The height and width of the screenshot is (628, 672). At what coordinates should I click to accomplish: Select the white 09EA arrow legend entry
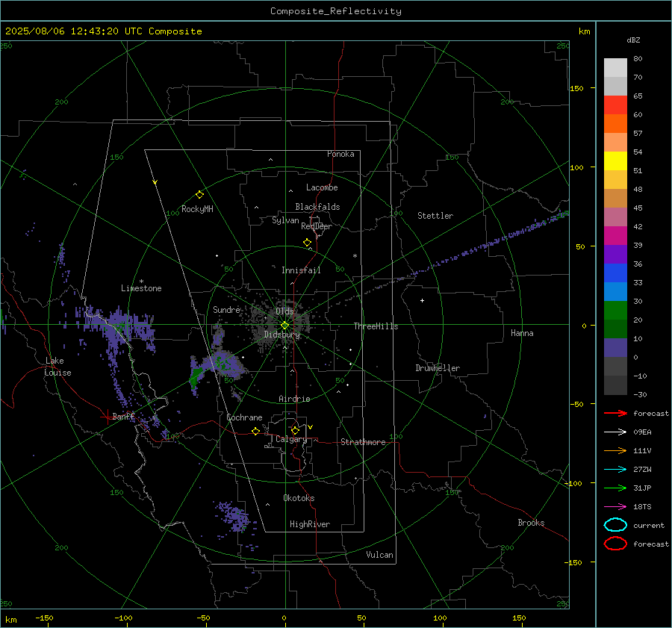tap(615, 432)
